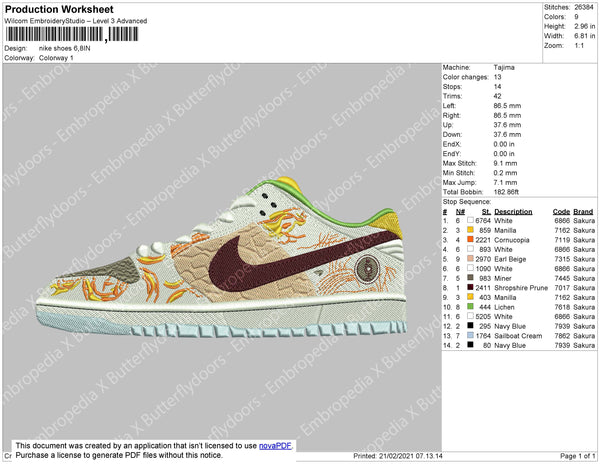Click the St. column header
600x464 pixels.
coord(486,212)
